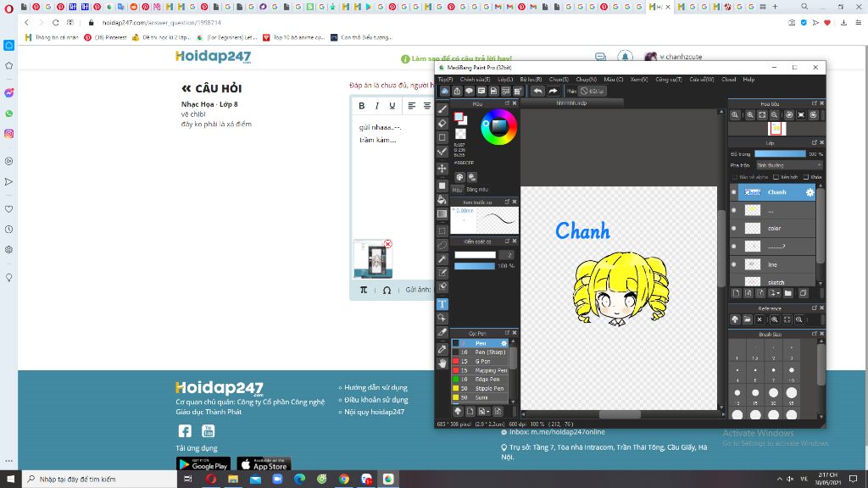Open the Lớp(L) menu

[505, 80]
